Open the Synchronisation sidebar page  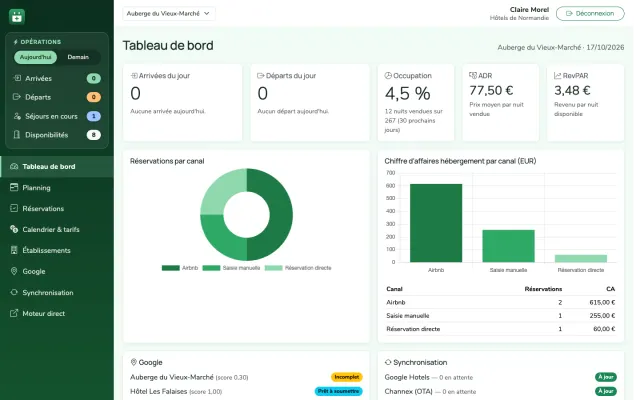coord(57,292)
